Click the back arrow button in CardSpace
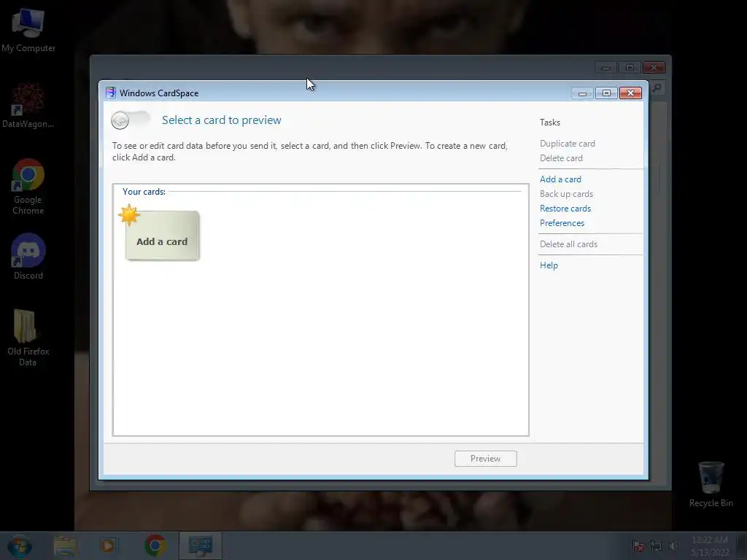The image size is (747, 560). point(120,120)
